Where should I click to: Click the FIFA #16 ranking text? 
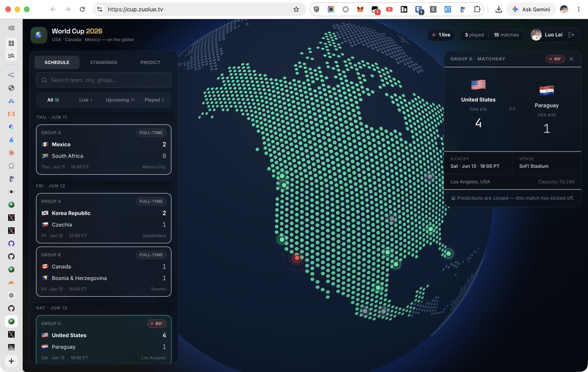pyautogui.click(x=478, y=109)
